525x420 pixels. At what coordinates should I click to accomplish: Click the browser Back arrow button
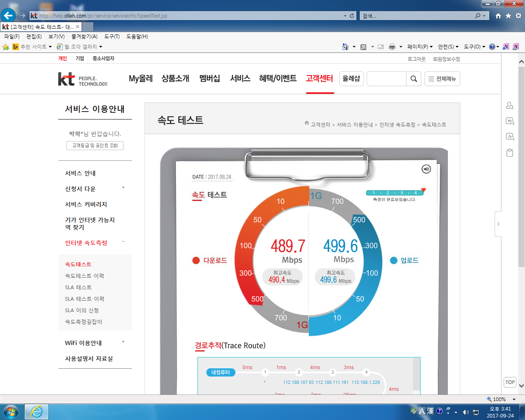(8, 16)
